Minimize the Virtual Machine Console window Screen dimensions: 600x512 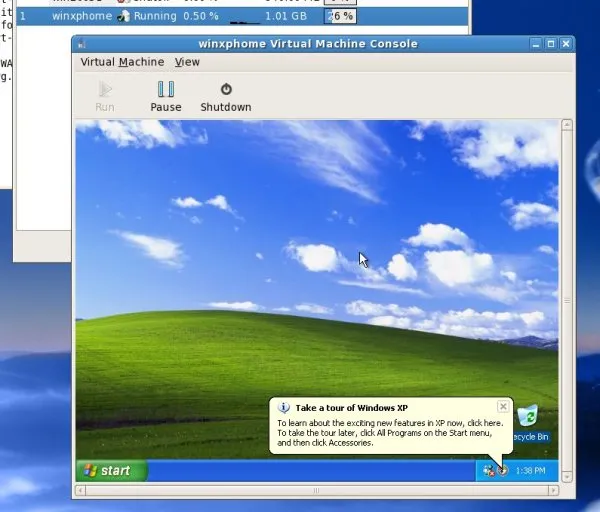(536, 44)
